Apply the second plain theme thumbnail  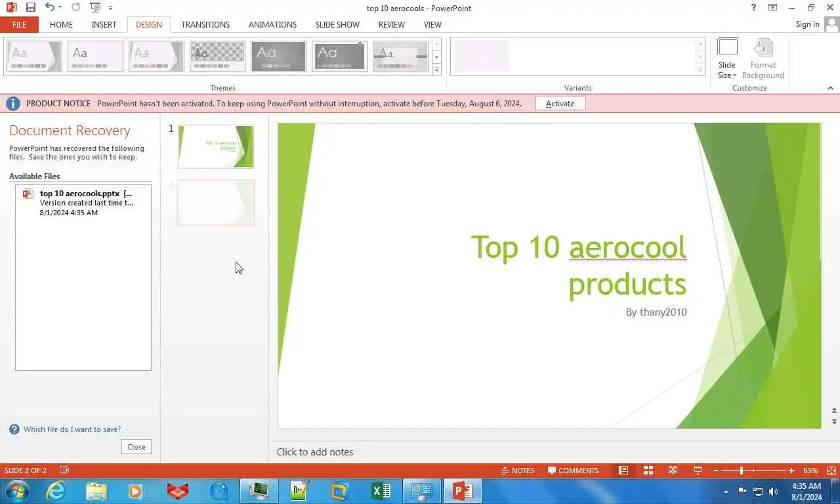(95, 56)
